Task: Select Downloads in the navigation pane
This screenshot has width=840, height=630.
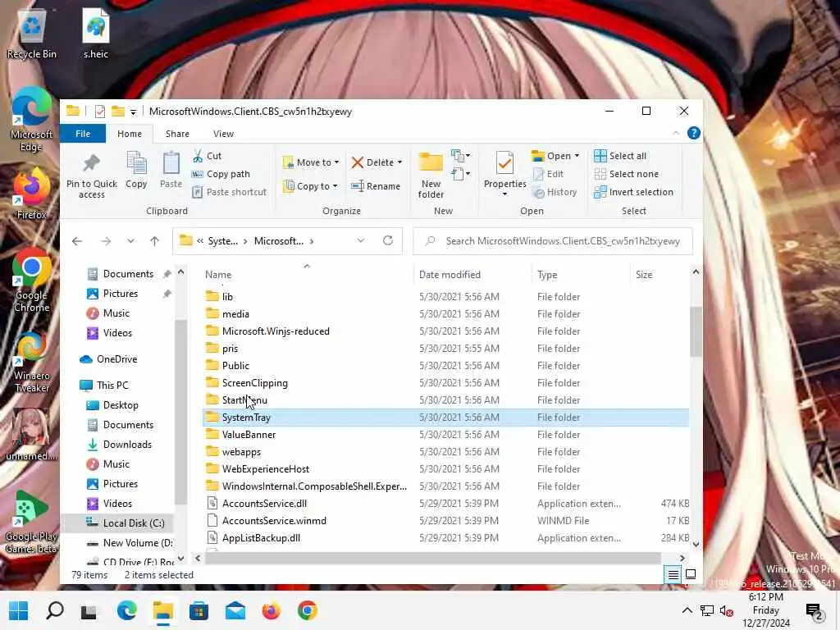Action: click(x=127, y=444)
